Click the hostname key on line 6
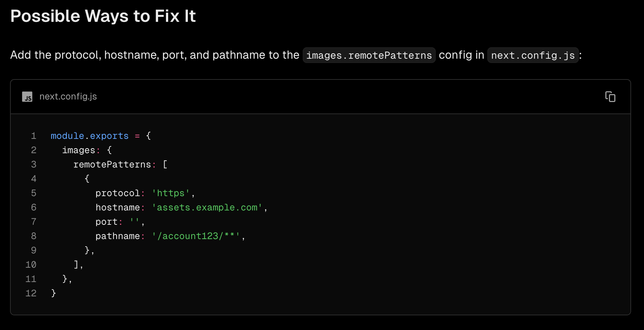644x330 pixels. (117, 208)
